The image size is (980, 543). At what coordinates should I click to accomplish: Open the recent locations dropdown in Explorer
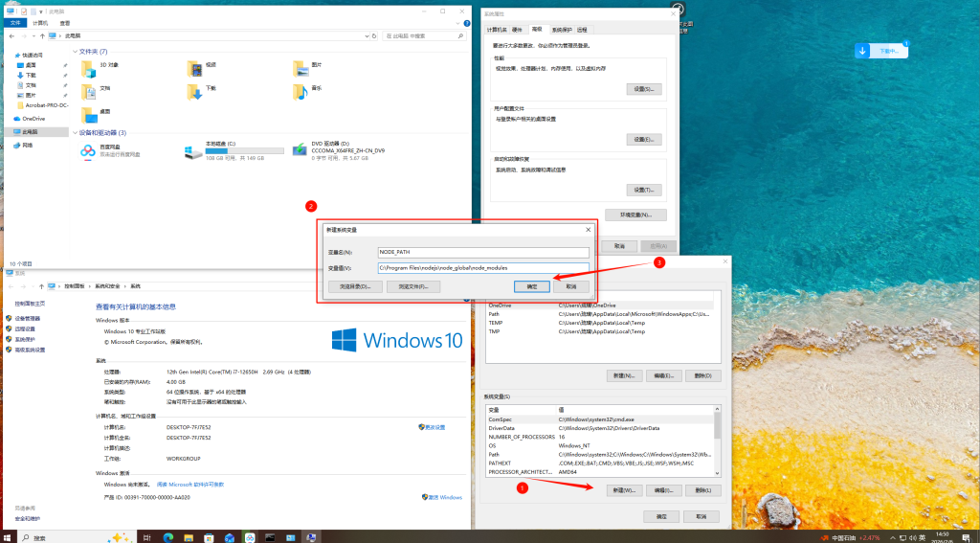point(33,36)
